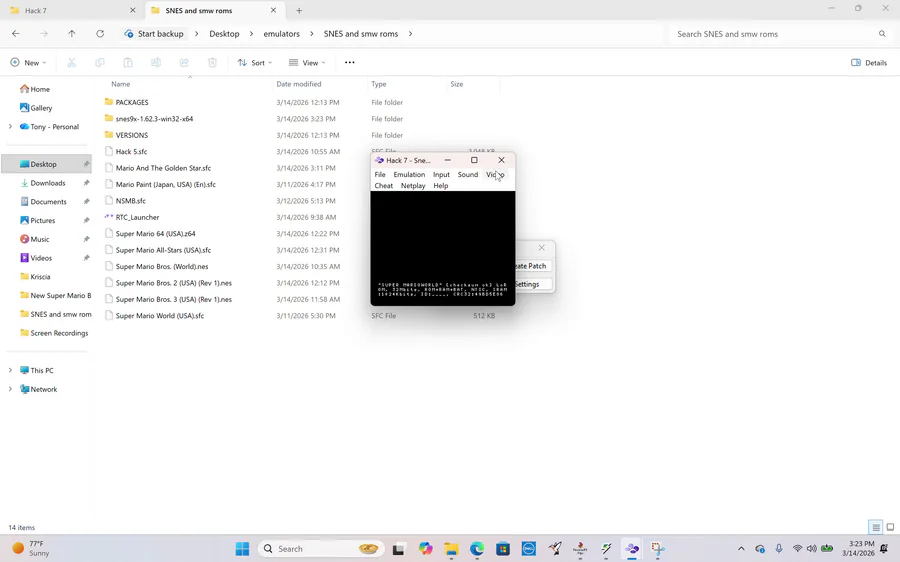Open the Input menu in Snes9x
Viewport: 900px width, 562px height.
(441, 175)
